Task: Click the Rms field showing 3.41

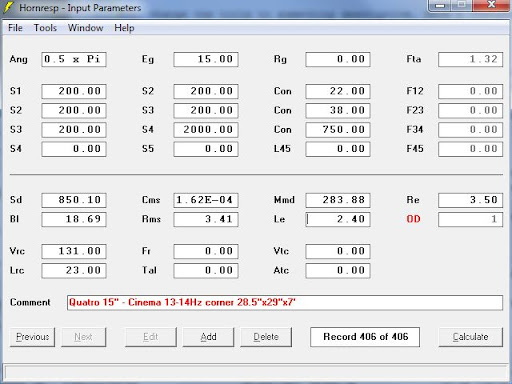Action: coord(206,219)
